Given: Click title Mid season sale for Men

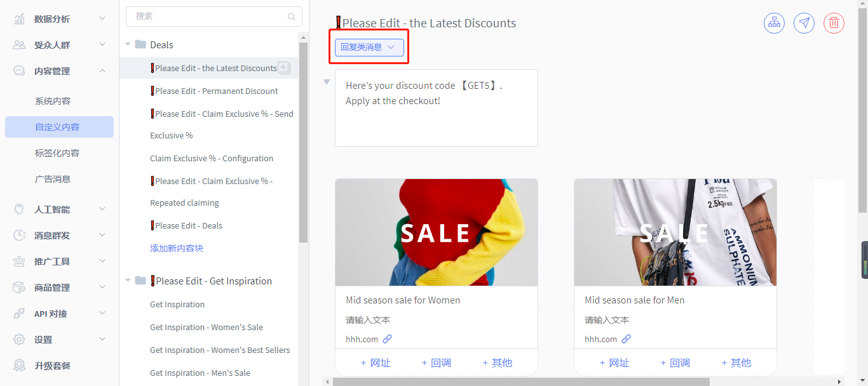Looking at the screenshot, I should click(635, 300).
